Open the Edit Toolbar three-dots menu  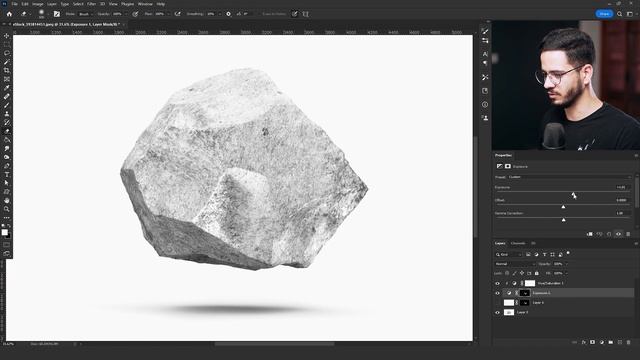tap(7, 218)
